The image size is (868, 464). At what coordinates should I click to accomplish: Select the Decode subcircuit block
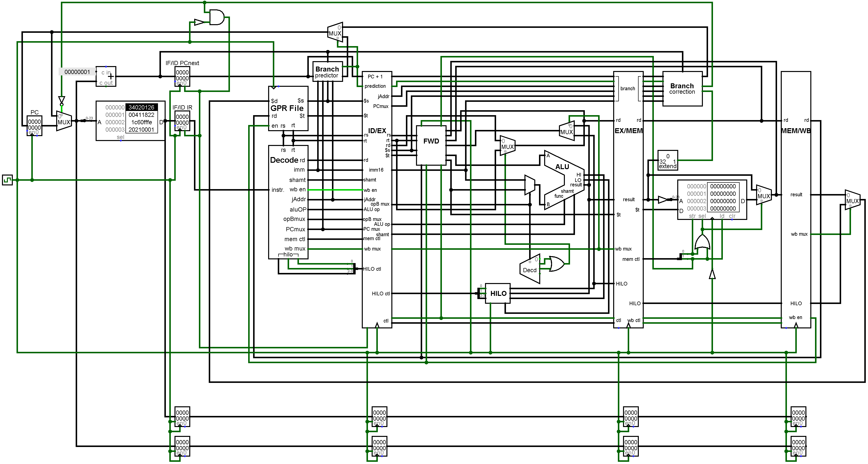(288, 202)
